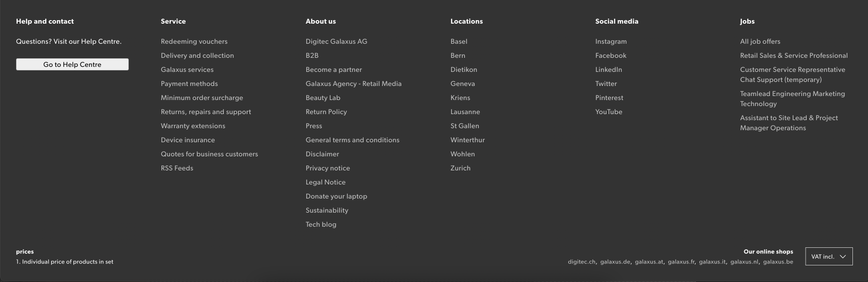Visit galaxus.de online shop

tap(615, 262)
